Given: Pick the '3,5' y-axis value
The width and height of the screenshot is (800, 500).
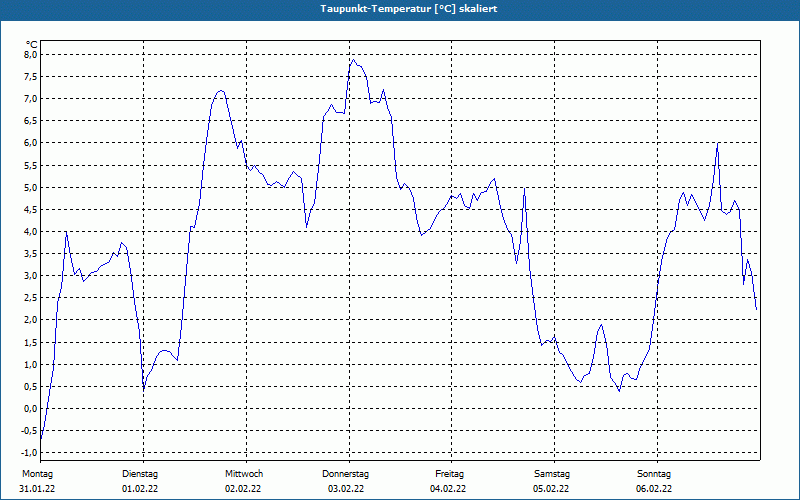Looking at the screenshot, I should [x=31, y=254].
